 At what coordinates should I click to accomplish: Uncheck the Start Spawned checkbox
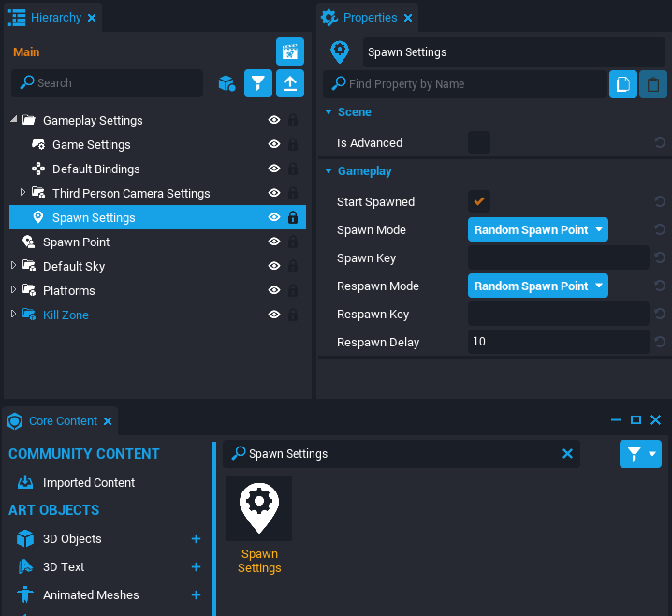point(478,201)
